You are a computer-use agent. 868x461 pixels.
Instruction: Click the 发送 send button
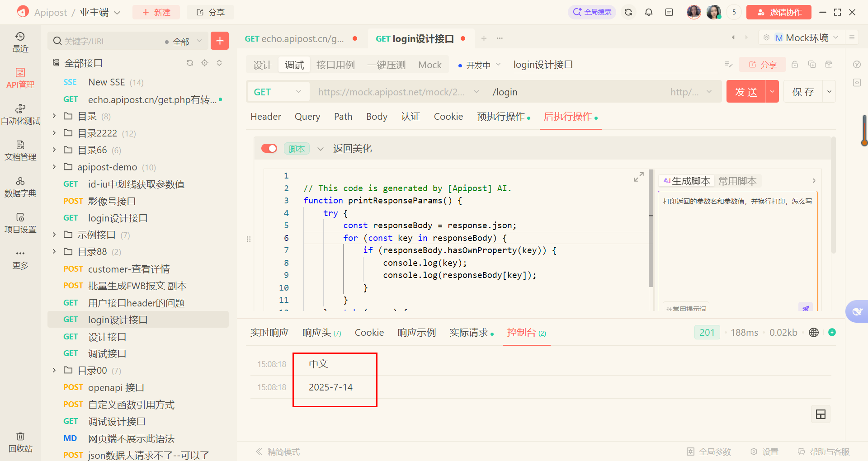746,92
